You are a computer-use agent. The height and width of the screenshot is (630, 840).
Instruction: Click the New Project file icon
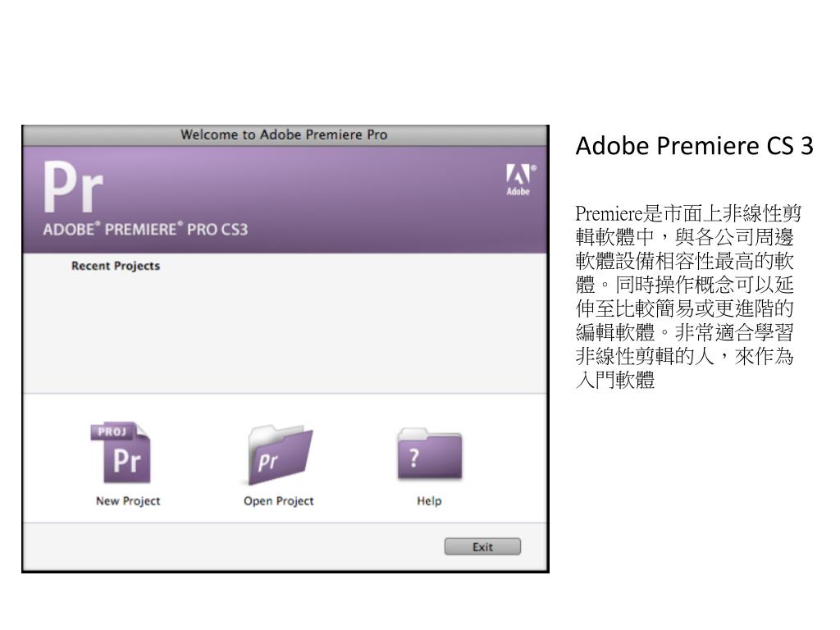pyautogui.click(x=121, y=453)
